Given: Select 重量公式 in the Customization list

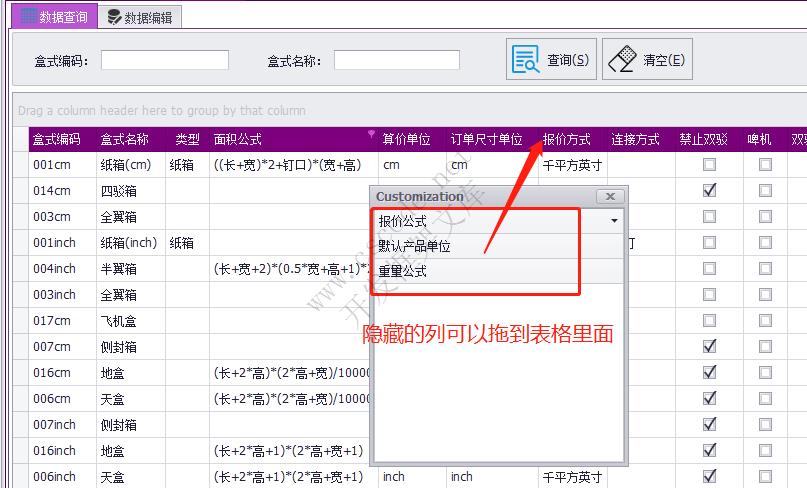Looking at the screenshot, I should point(499,271).
